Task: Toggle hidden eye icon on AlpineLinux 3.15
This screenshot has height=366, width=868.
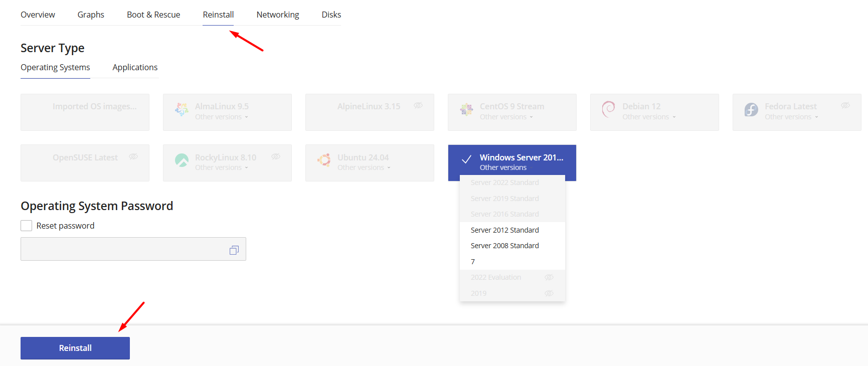Action: pos(418,105)
